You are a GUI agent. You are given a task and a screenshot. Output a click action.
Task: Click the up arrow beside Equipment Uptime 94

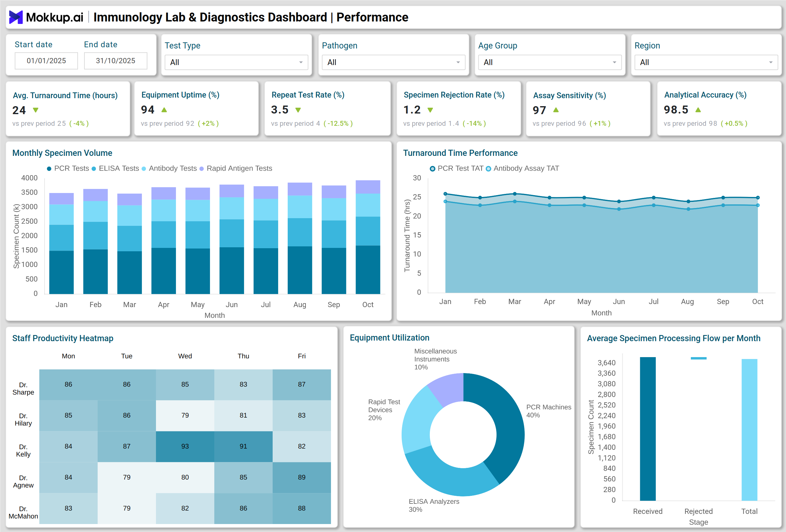click(164, 110)
